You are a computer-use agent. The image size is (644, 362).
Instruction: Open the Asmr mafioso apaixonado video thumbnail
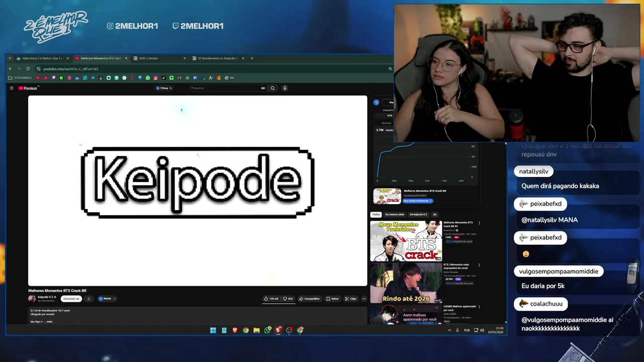[x=406, y=315]
